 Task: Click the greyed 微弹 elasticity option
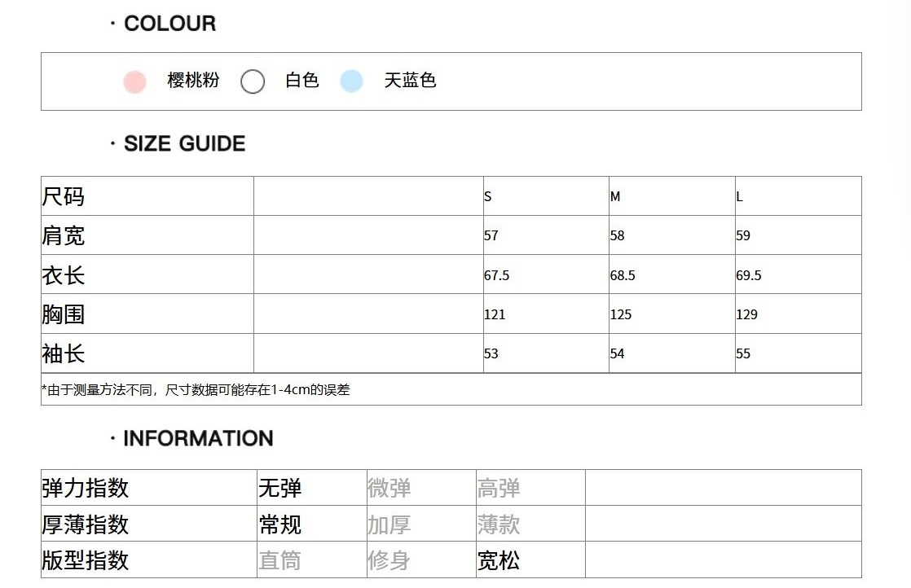[389, 488]
